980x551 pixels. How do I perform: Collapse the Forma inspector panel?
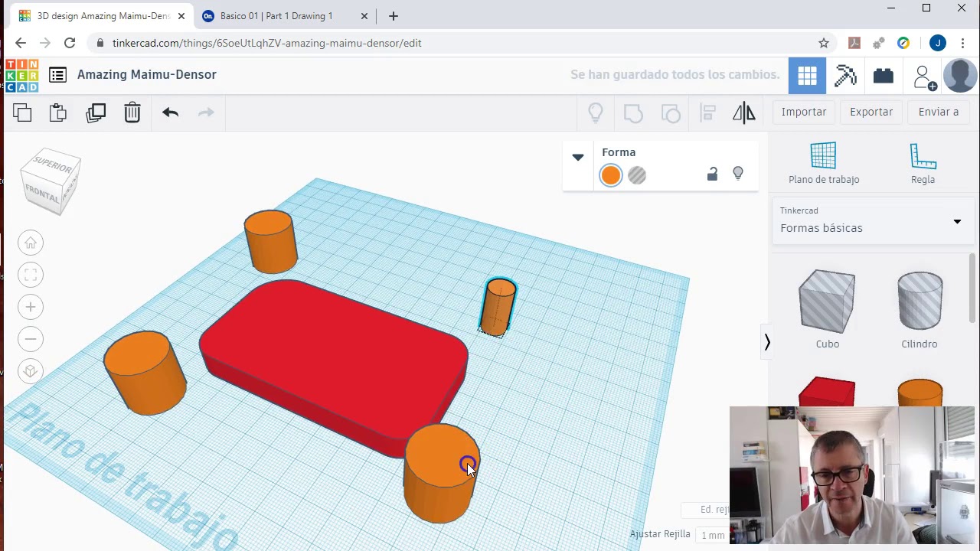point(578,157)
